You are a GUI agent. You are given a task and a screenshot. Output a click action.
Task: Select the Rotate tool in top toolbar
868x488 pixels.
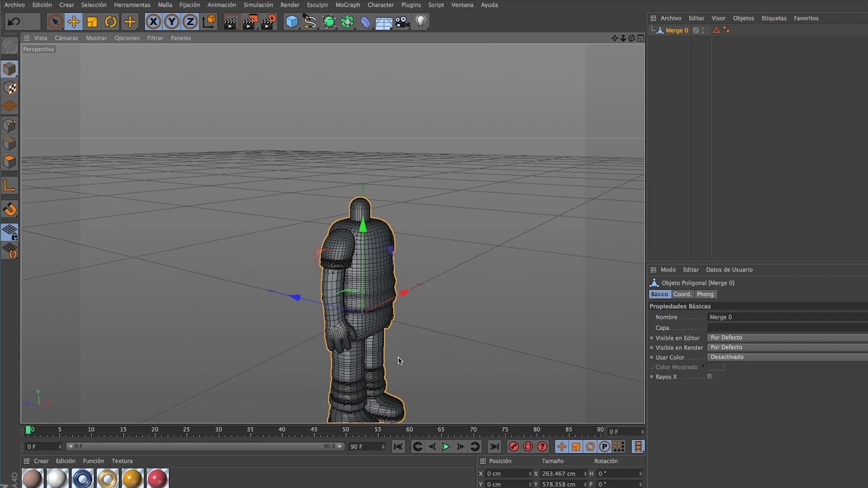coord(111,22)
